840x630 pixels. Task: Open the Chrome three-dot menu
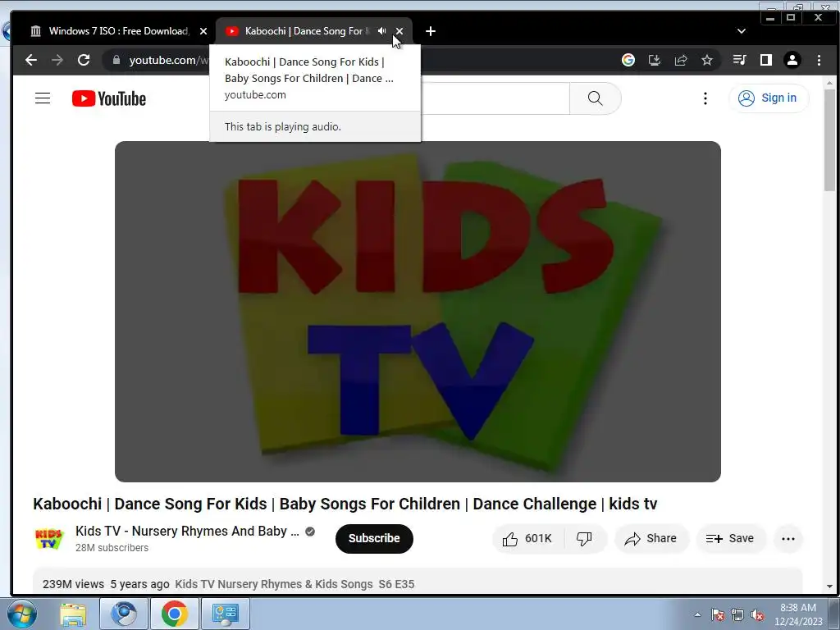819,60
